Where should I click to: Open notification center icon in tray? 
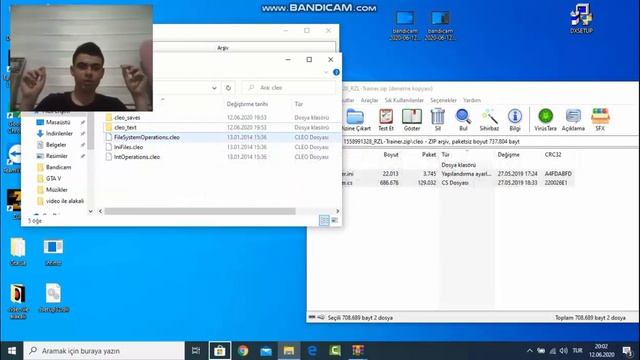coord(627,351)
